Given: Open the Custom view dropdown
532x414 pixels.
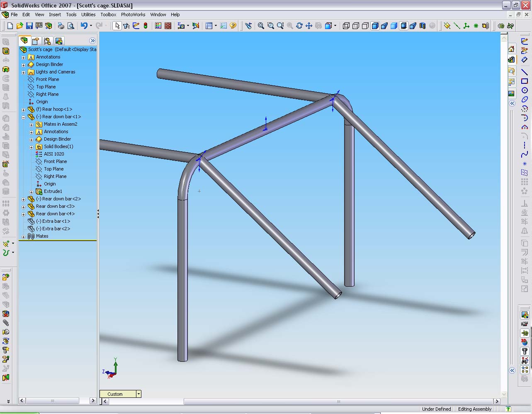Looking at the screenshot, I should [x=138, y=394].
